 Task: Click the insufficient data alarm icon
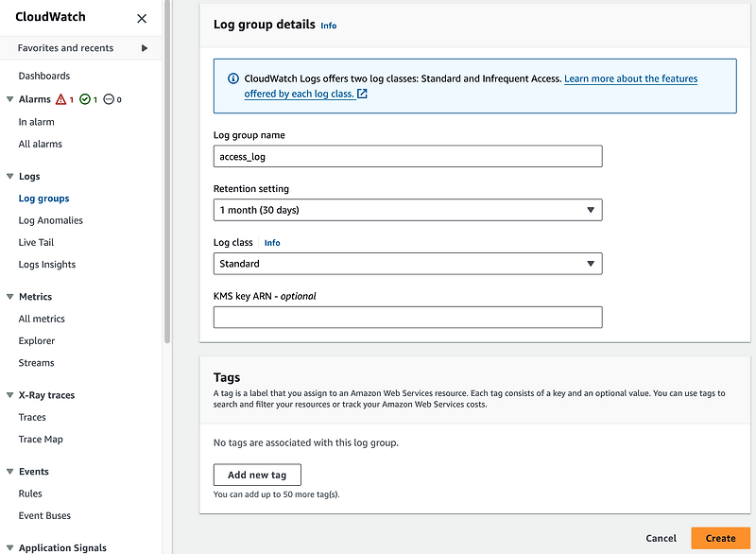coord(109,99)
